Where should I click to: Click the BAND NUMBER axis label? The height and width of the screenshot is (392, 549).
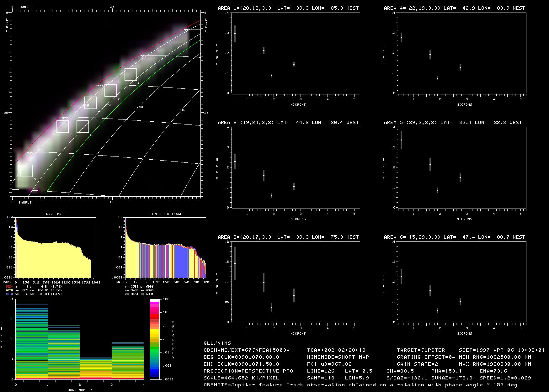(80, 390)
